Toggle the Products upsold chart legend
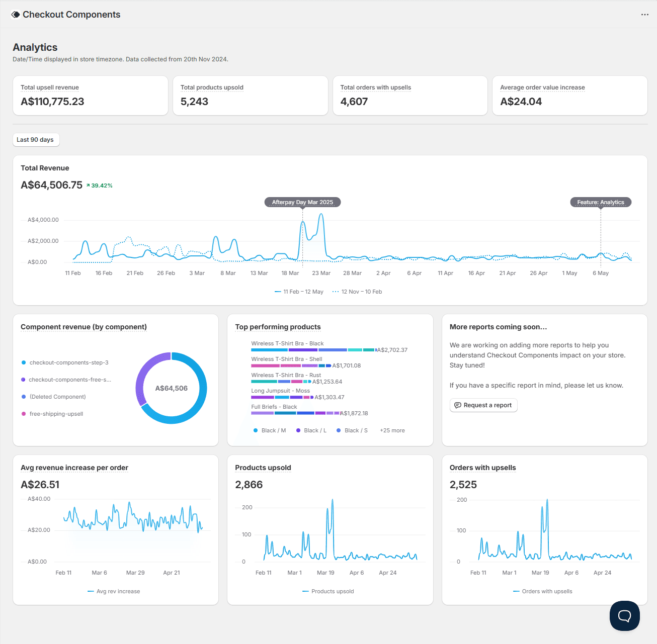 pyautogui.click(x=328, y=591)
